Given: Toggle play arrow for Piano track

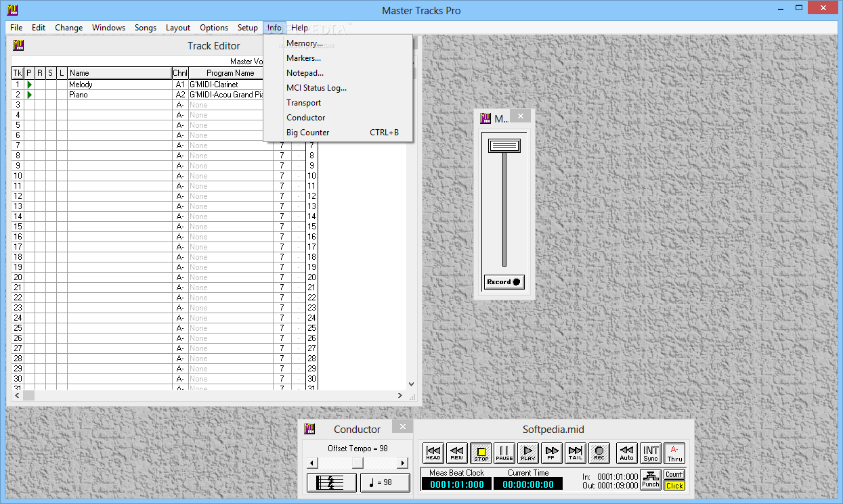Looking at the screenshot, I should tap(29, 95).
